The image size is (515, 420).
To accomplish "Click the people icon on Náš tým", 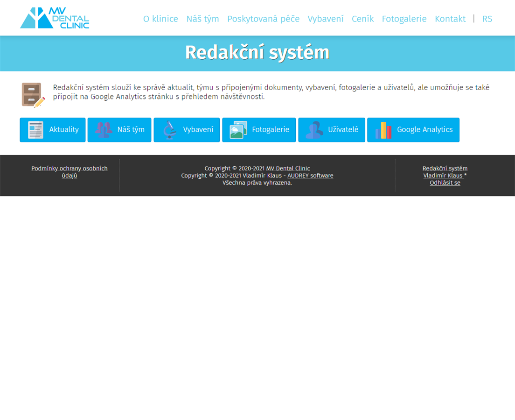I will coord(104,130).
